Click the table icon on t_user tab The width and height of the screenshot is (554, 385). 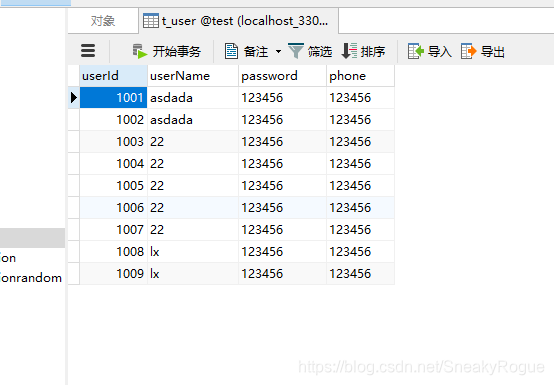coord(151,21)
